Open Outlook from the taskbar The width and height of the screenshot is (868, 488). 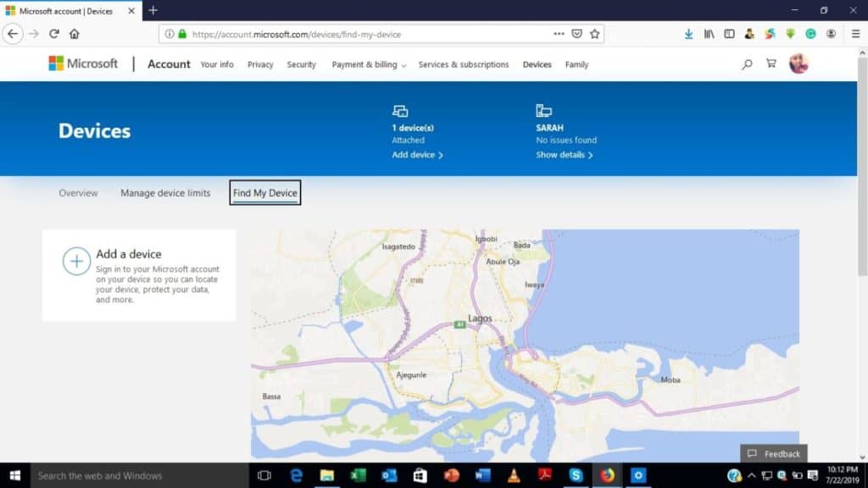[389, 475]
